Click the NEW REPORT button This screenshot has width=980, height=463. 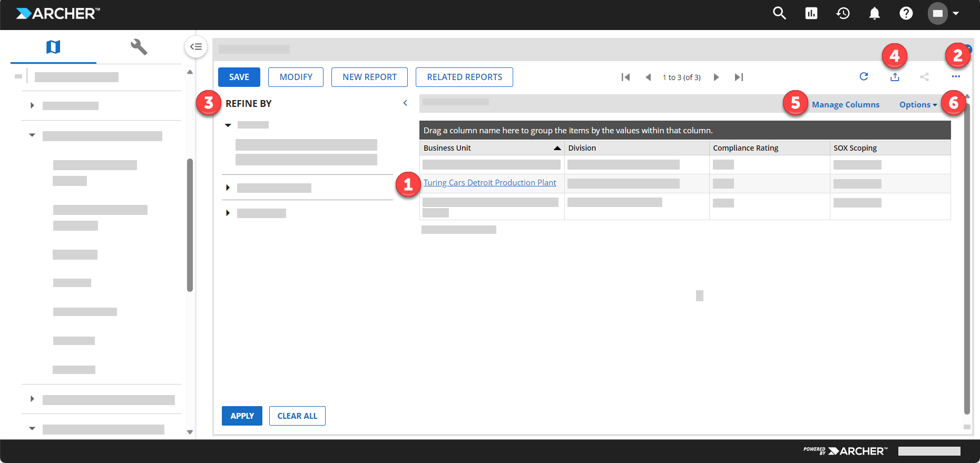pos(369,77)
